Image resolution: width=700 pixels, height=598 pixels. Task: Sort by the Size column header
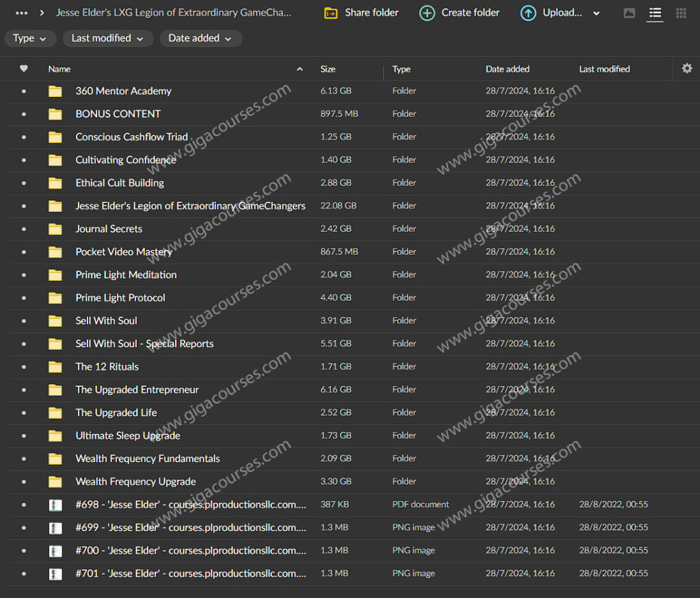click(x=328, y=69)
